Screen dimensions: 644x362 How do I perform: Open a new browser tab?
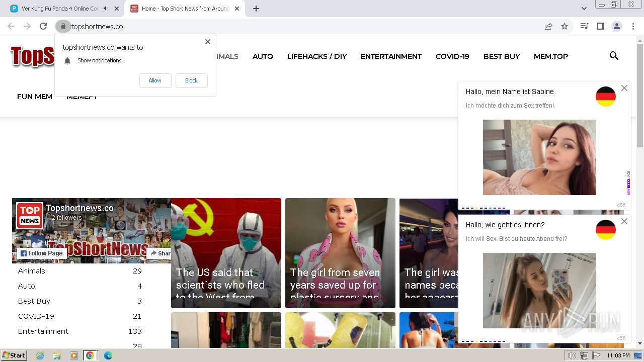(256, 9)
